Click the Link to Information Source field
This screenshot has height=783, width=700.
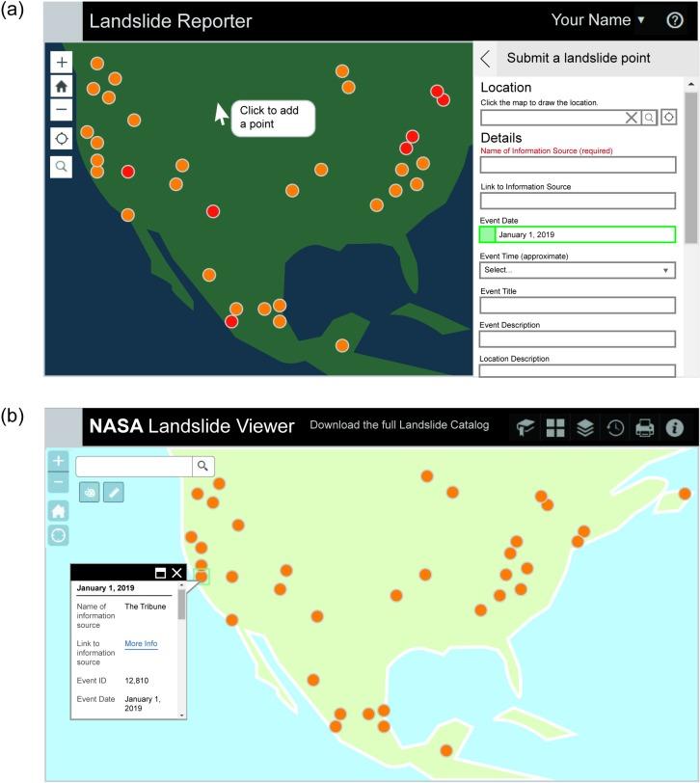point(578,201)
